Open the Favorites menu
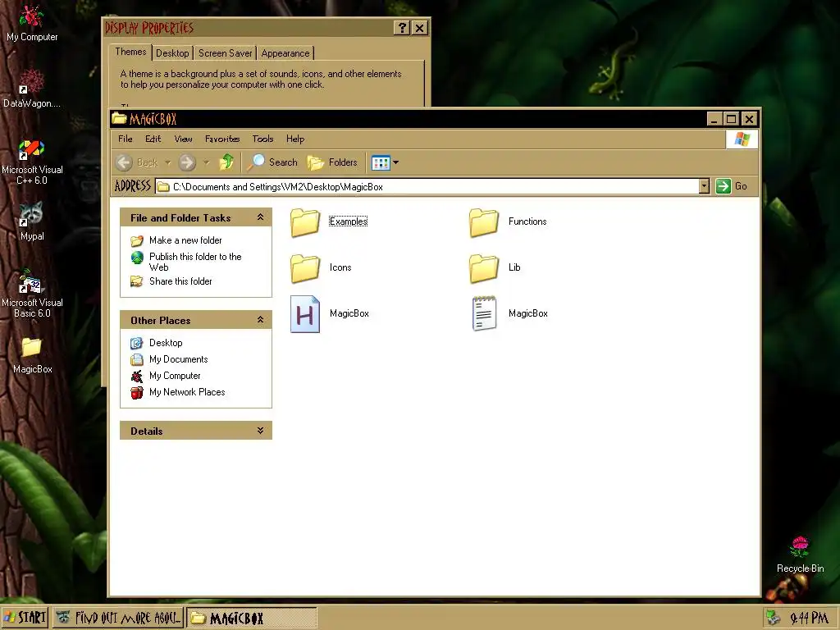 [222, 139]
